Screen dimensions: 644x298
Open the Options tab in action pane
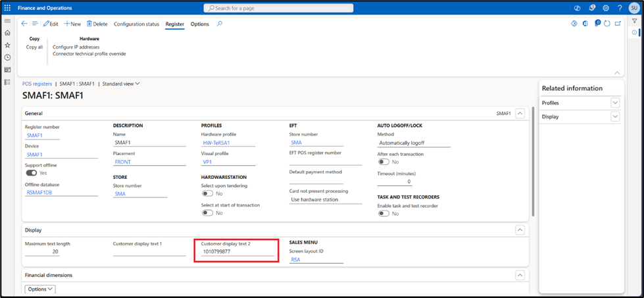coord(199,24)
